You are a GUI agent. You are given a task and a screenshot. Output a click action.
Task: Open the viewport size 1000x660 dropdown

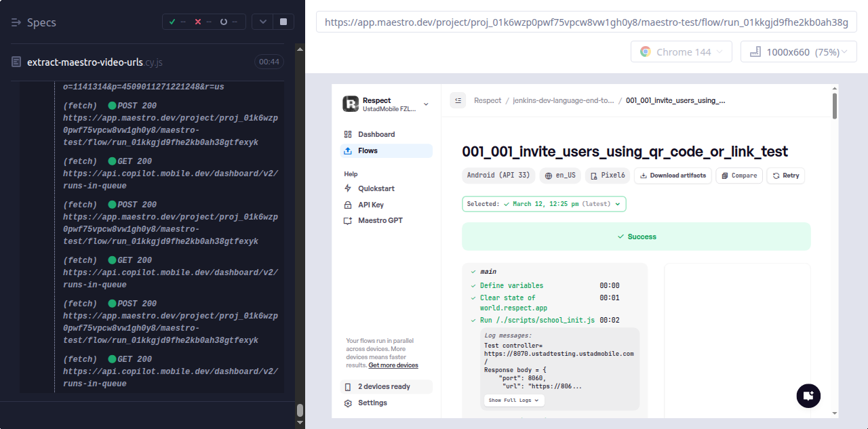[x=799, y=52]
